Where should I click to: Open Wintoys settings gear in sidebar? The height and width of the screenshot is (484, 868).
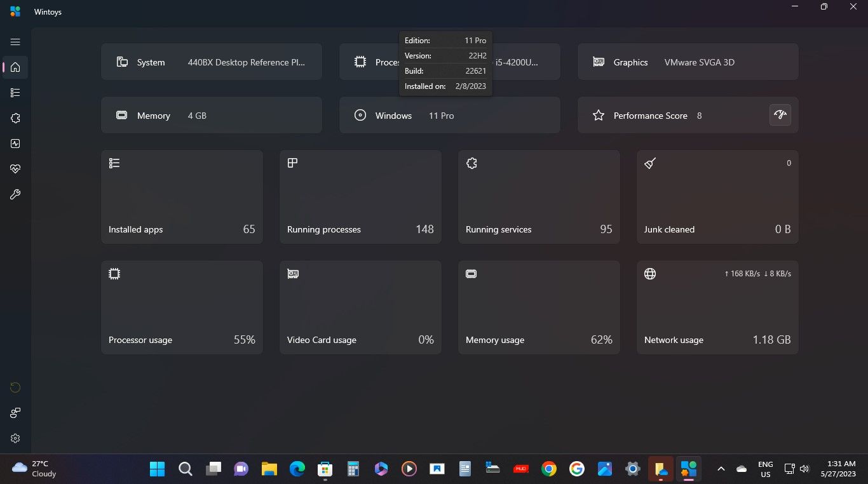click(x=15, y=438)
